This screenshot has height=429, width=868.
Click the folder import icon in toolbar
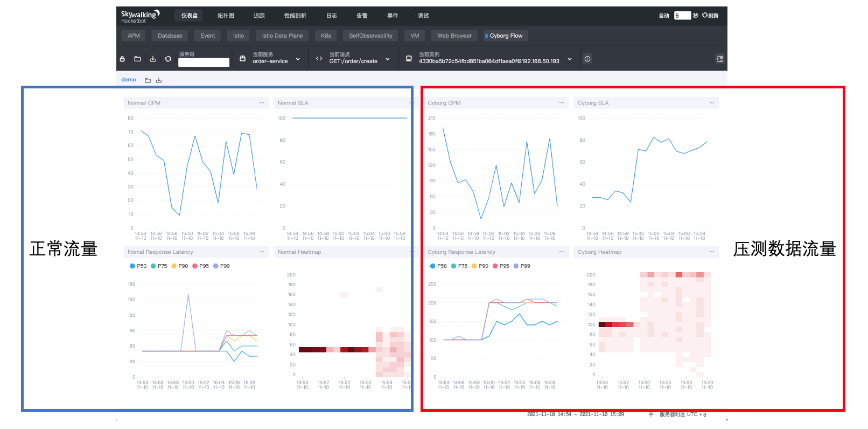(x=137, y=59)
